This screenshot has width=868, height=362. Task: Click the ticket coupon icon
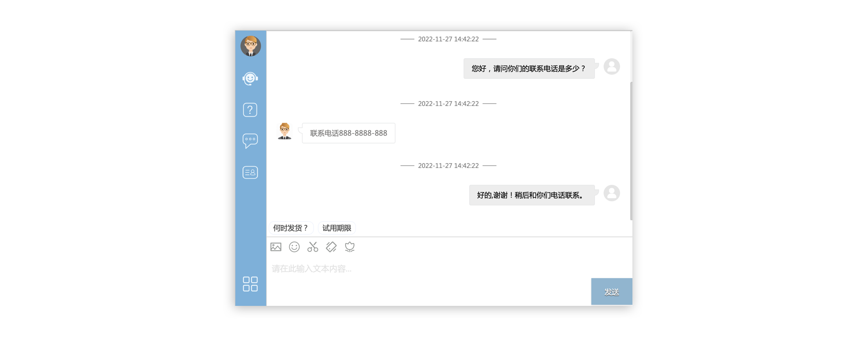[x=331, y=247]
